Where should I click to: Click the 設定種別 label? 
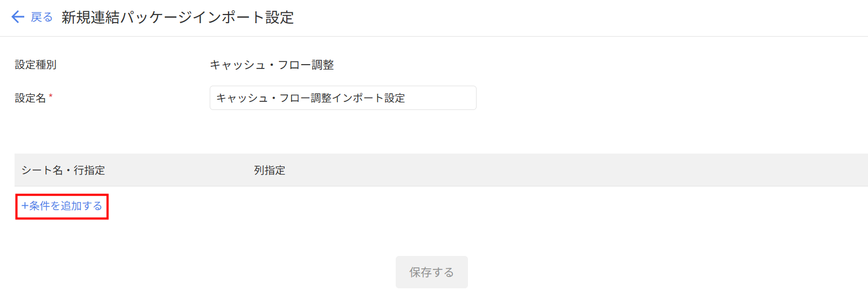pyautogui.click(x=36, y=65)
